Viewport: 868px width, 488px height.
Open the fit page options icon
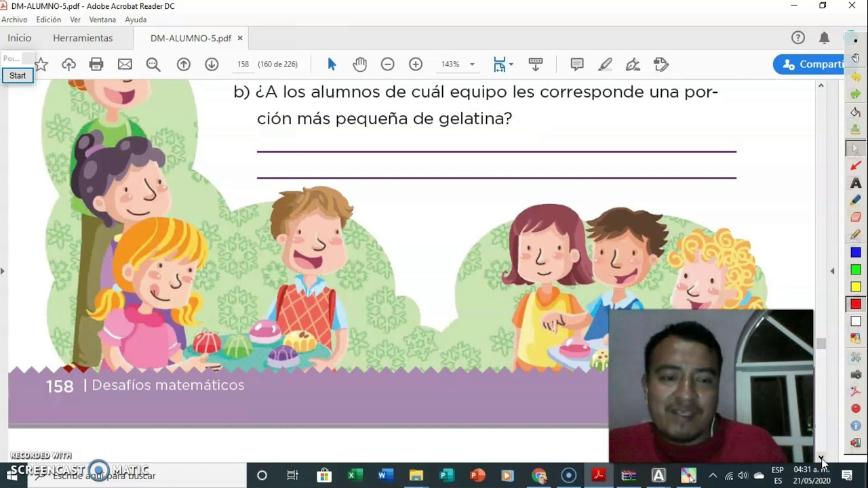502,64
